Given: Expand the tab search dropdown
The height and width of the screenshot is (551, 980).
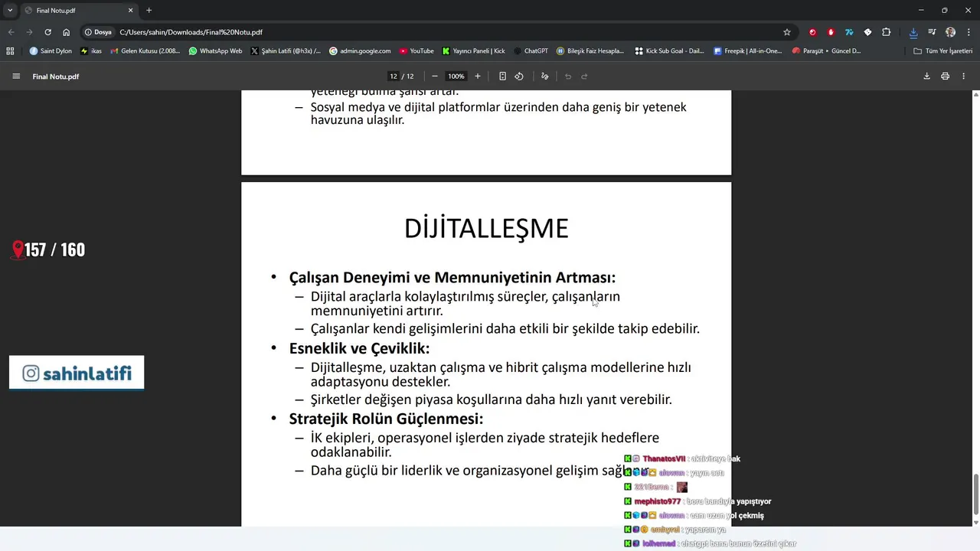Looking at the screenshot, I should pos(10,11).
